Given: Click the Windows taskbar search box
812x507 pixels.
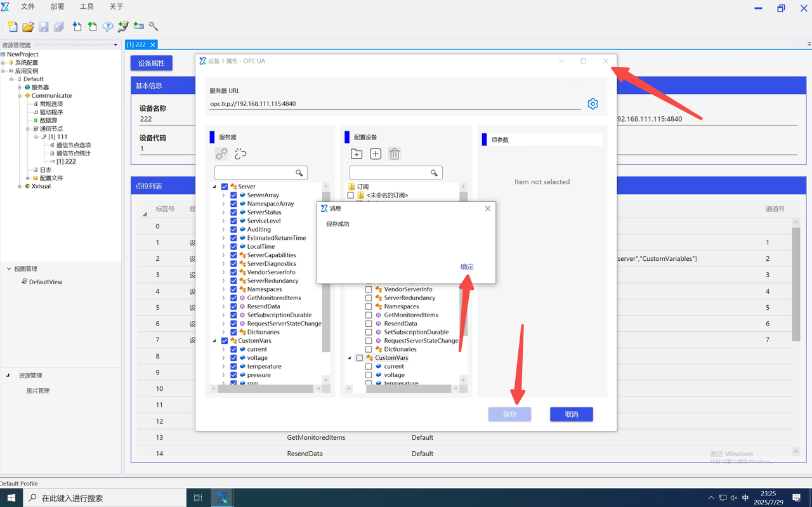Looking at the screenshot, I should pyautogui.click(x=105, y=498).
